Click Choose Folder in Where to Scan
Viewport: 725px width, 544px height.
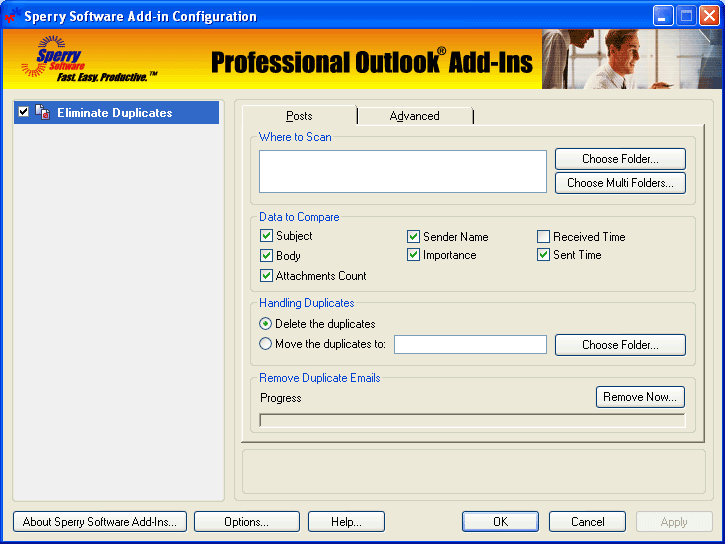(620, 159)
